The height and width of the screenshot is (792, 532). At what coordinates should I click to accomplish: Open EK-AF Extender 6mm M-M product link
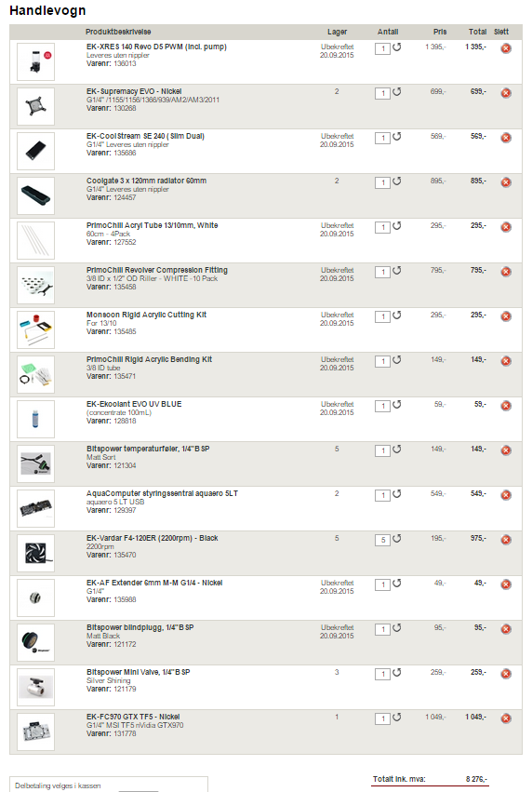pos(154,583)
